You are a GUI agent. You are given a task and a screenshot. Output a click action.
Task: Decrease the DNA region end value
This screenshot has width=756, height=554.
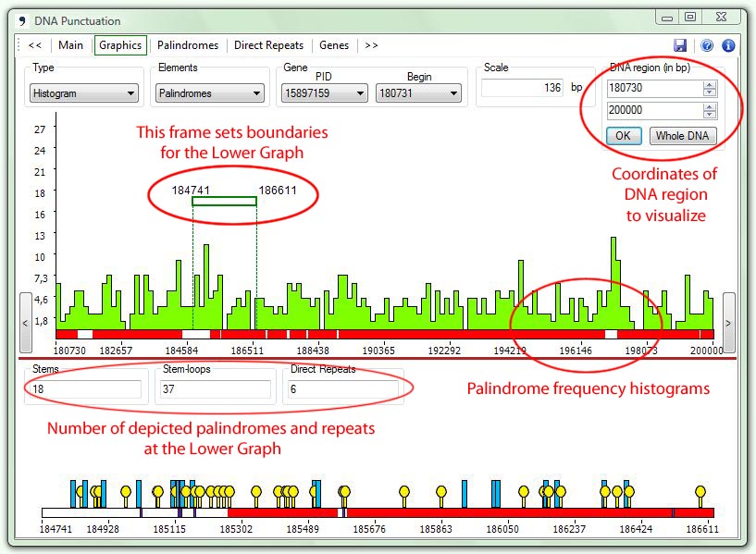(710, 115)
